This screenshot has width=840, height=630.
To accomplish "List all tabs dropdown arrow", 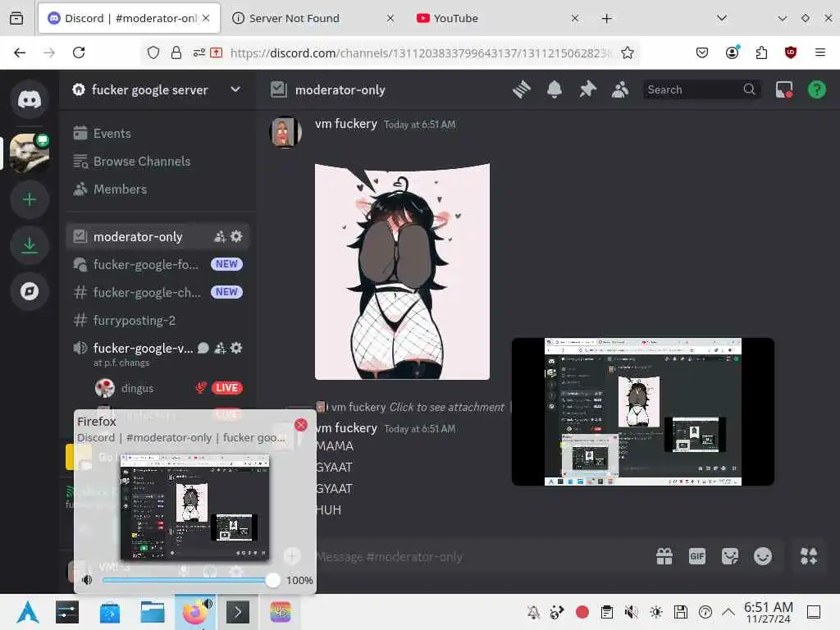I will (x=722, y=18).
